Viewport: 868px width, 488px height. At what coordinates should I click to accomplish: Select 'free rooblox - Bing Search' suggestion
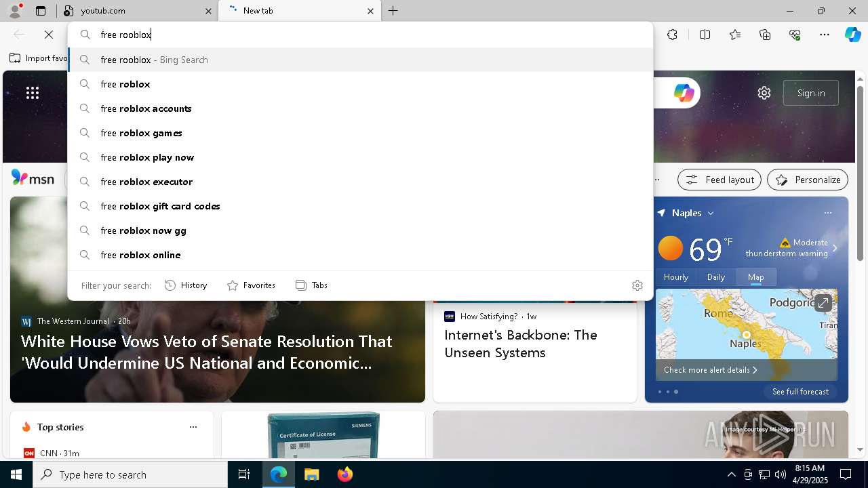coord(360,60)
